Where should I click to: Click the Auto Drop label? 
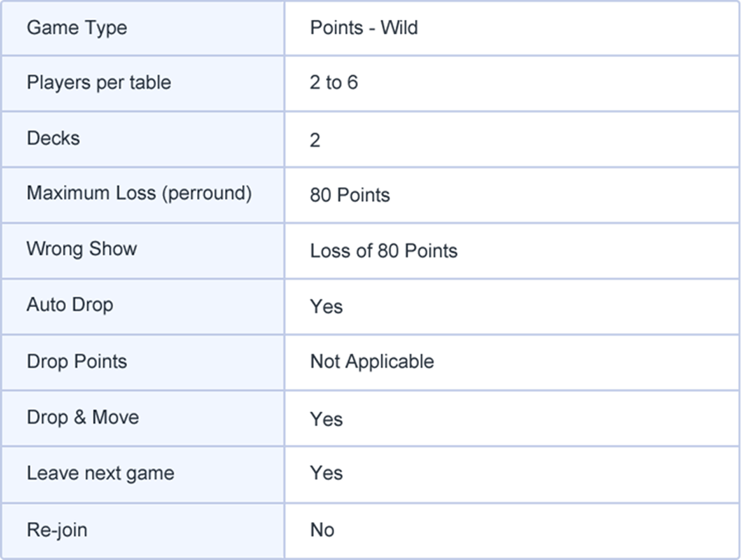point(70,305)
